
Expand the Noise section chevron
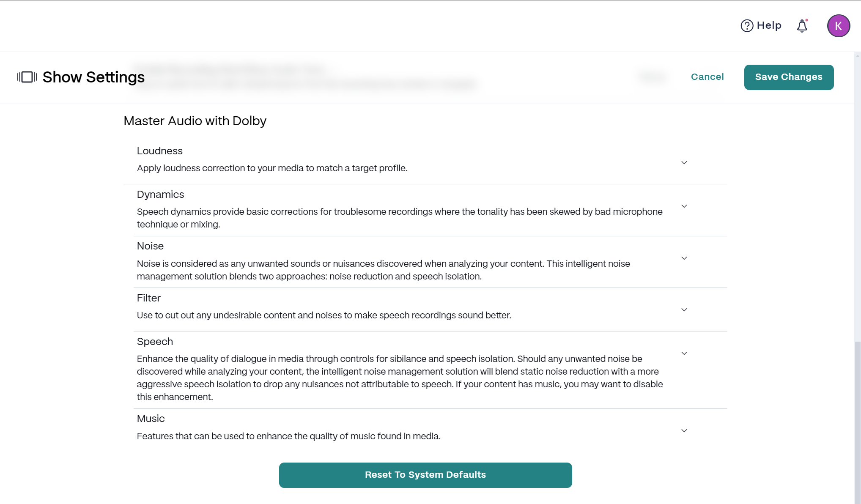tap(684, 258)
